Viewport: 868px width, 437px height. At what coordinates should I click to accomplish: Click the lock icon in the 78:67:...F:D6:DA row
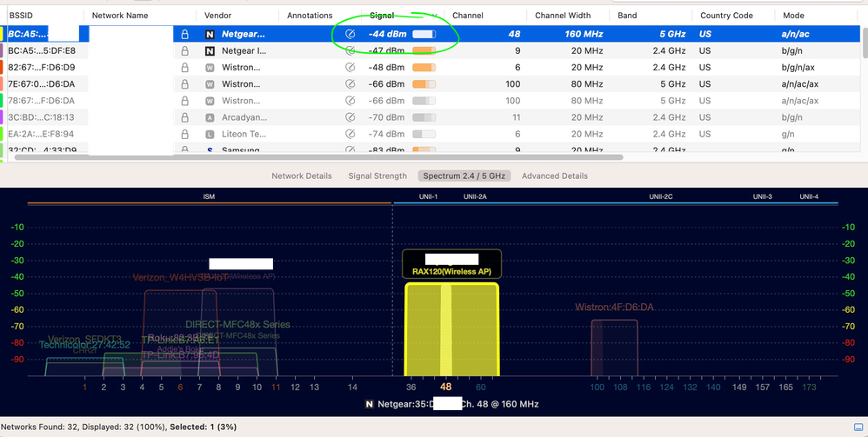click(185, 101)
